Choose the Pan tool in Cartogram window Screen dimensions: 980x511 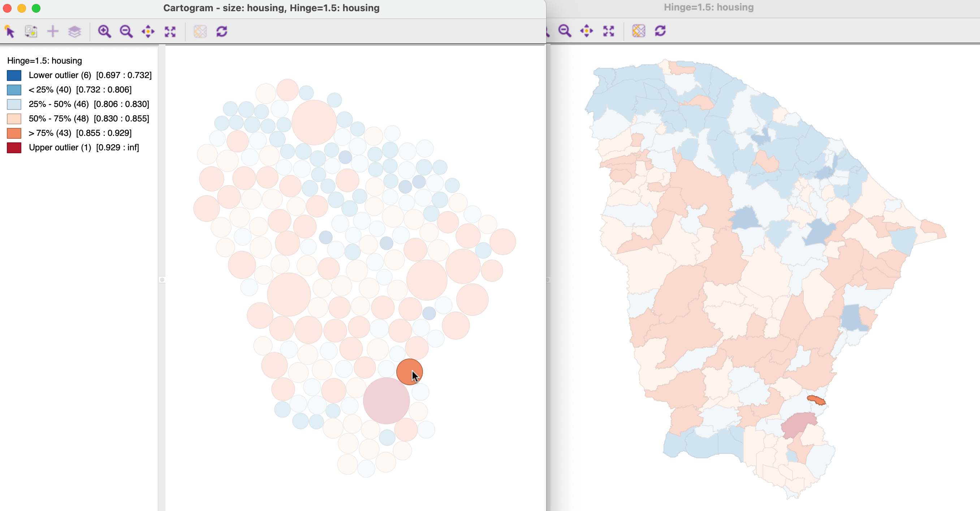pyautogui.click(x=148, y=31)
